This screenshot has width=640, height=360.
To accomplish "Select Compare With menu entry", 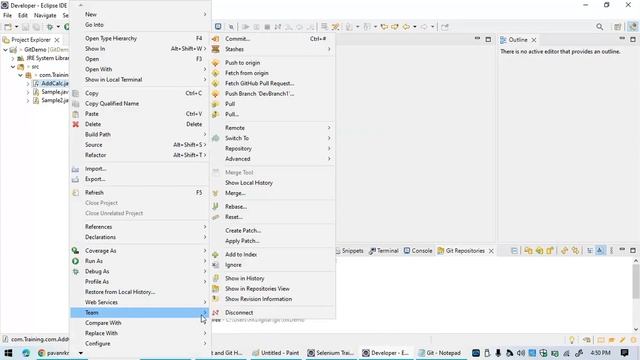I will pyautogui.click(x=140, y=323).
